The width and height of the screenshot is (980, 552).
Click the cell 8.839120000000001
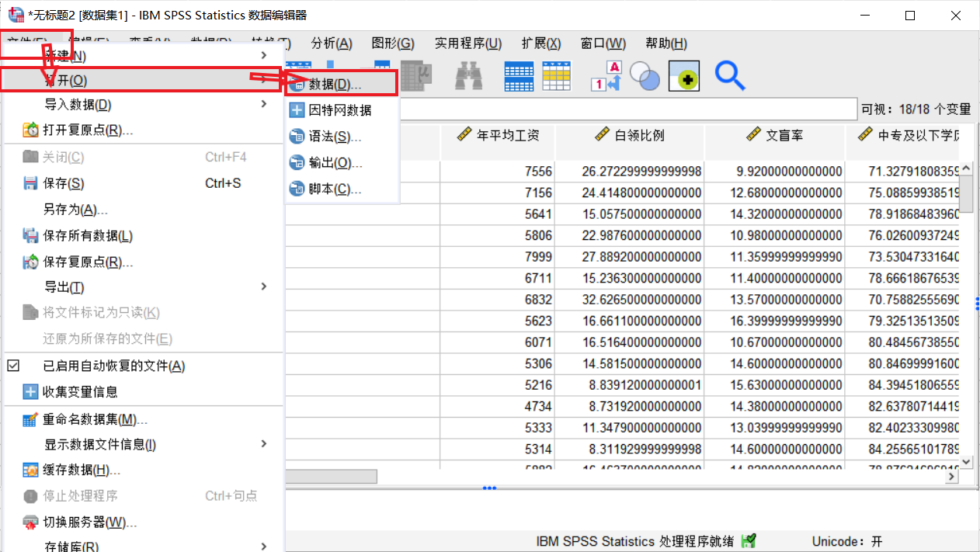click(x=630, y=384)
